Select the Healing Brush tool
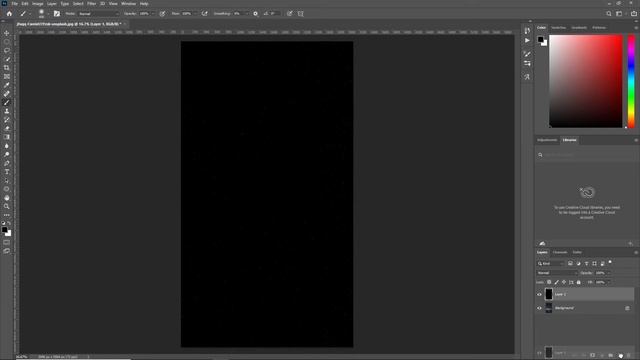Viewport: 640px width, 360px height. [x=7, y=94]
